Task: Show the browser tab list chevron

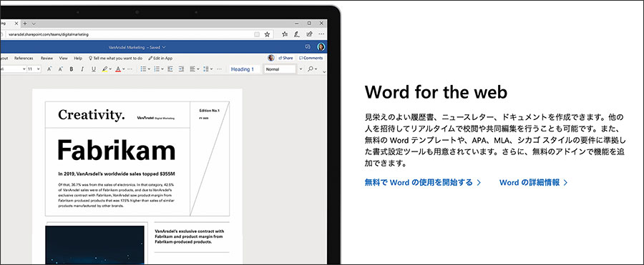Action: (x=34, y=24)
